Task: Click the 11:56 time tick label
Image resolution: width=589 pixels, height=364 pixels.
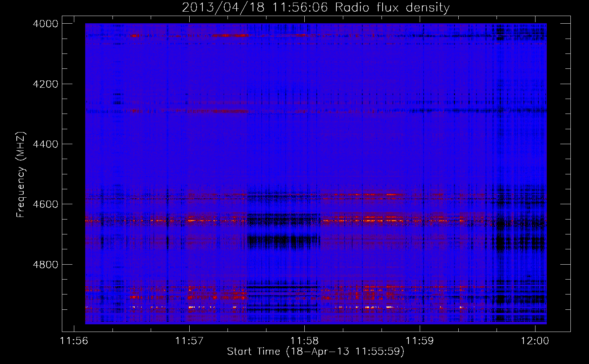Action: click(x=74, y=341)
